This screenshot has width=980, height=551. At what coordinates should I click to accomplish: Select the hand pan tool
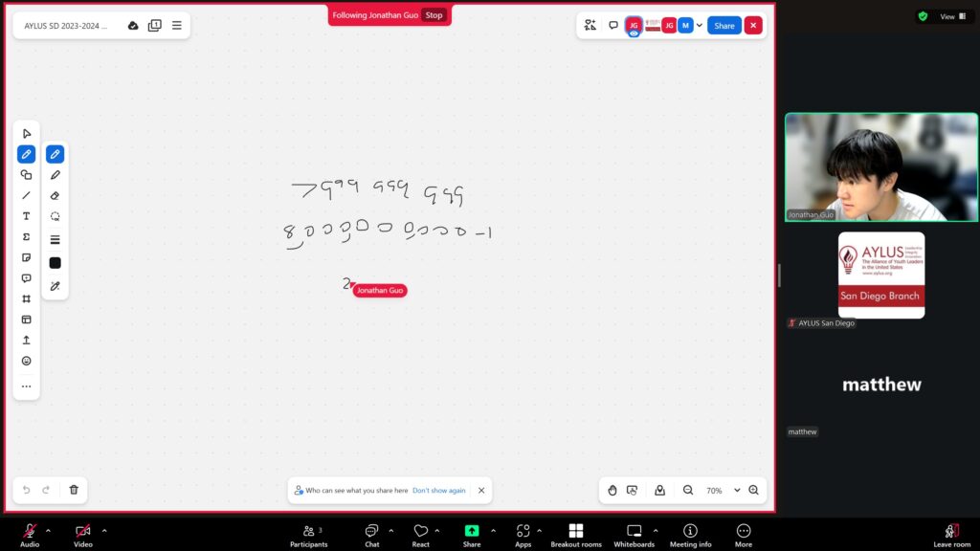pyautogui.click(x=612, y=490)
